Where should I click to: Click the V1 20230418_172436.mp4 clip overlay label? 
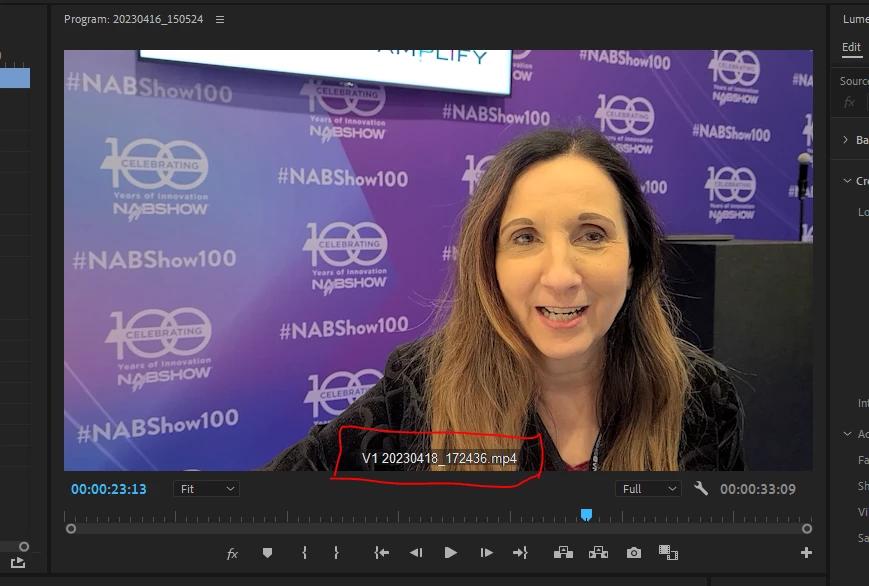(439, 458)
